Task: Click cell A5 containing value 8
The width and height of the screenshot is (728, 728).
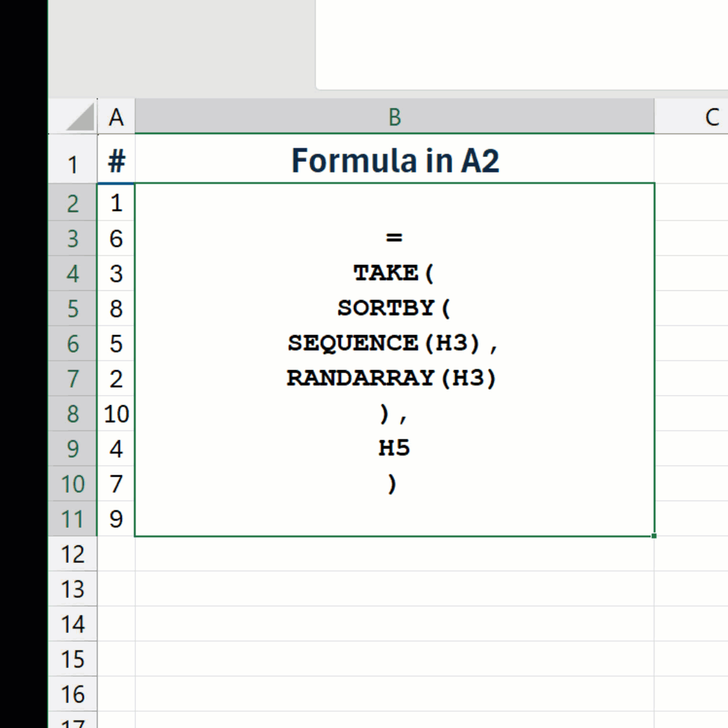Action: 116,309
